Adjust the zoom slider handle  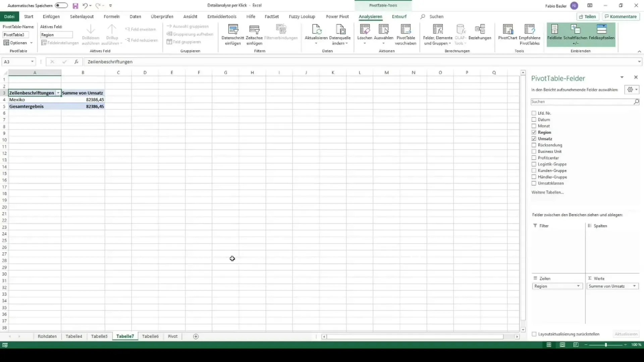tap(606, 345)
